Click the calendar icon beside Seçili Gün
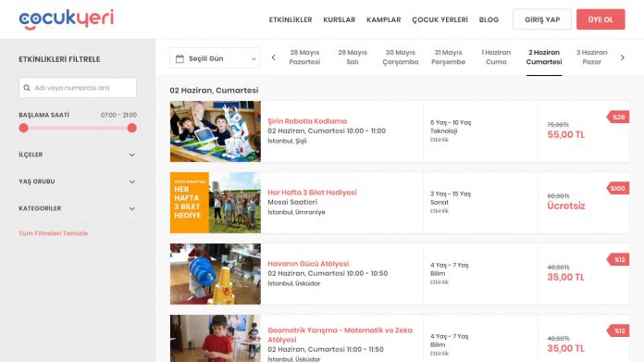Screen dimensions: 644x362 (x=180, y=58)
